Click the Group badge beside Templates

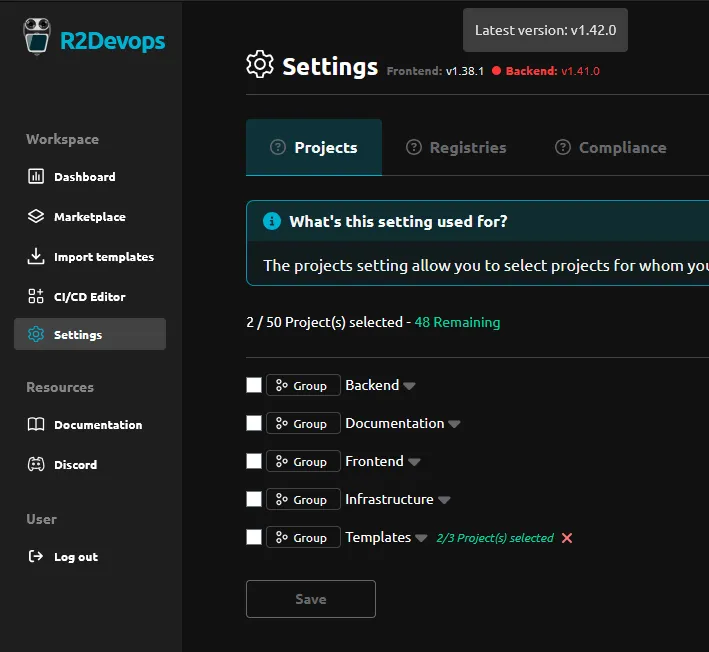(303, 537)
